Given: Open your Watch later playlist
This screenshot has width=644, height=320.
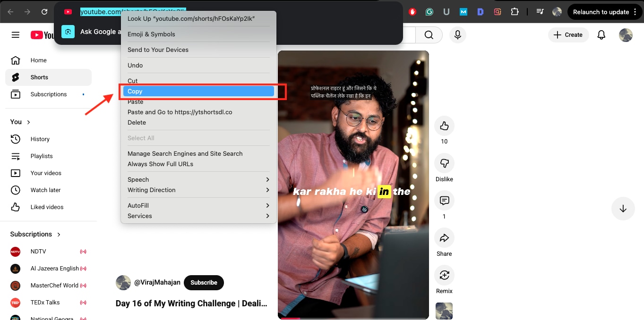Looking at the screenshot, I should click(x=45, y=190).
